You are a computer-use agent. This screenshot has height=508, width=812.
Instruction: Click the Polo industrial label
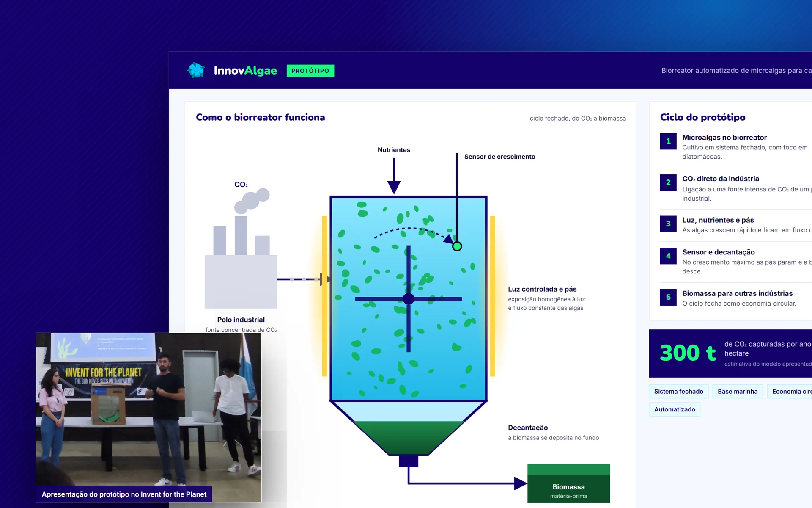[x=241, y=320]
